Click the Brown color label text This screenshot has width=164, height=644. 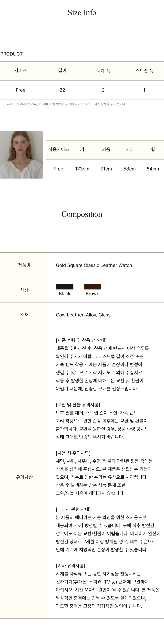coord(92,294)
